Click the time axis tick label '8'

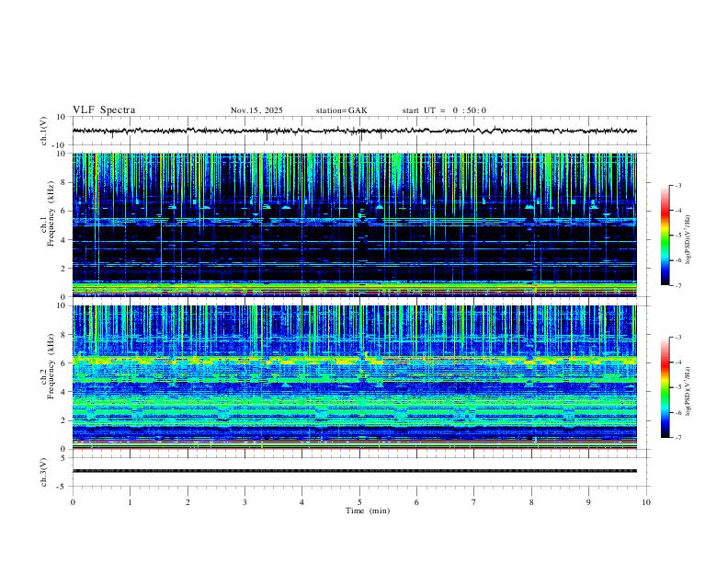point(531,502)
